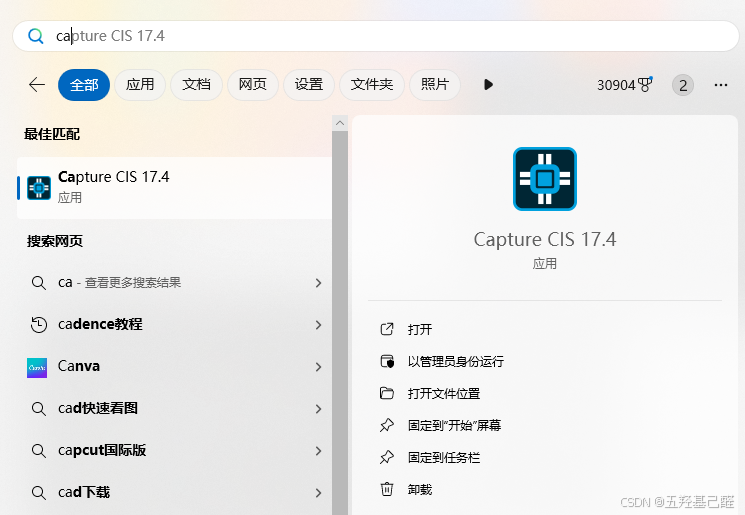Screen dimensions: 745x515
Task: Click the Capture CIS 17.4 title in details pane
Action: pos(545,239)
